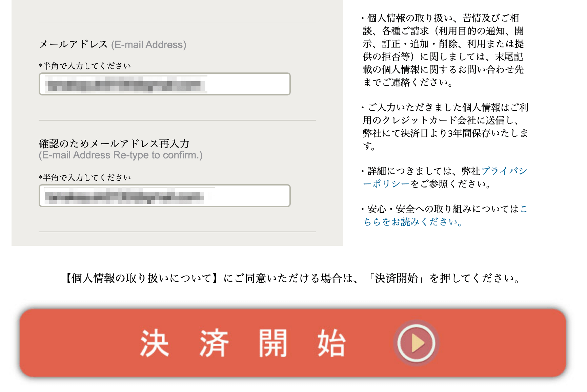Click the 開 character on the red button
Screen dimensions: 587x392
pyautogui.click(x=273, y=343)
